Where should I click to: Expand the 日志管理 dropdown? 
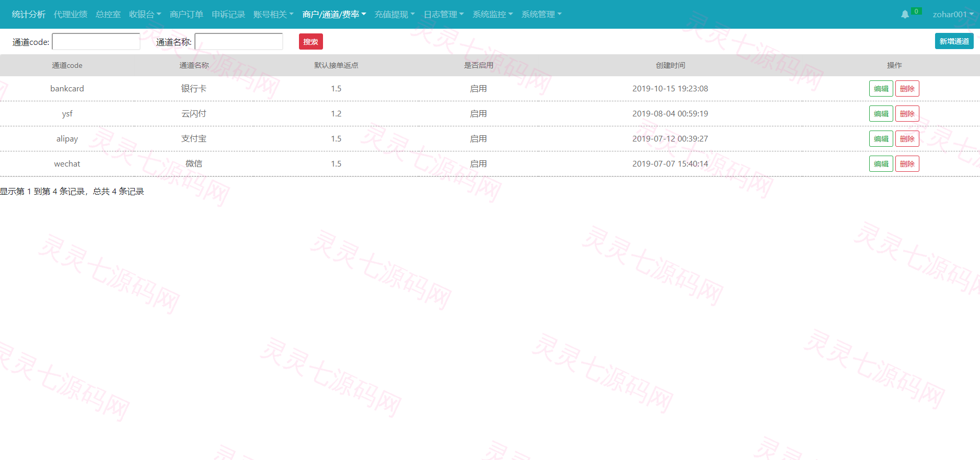pyautogui.click(x=444, y=15)
